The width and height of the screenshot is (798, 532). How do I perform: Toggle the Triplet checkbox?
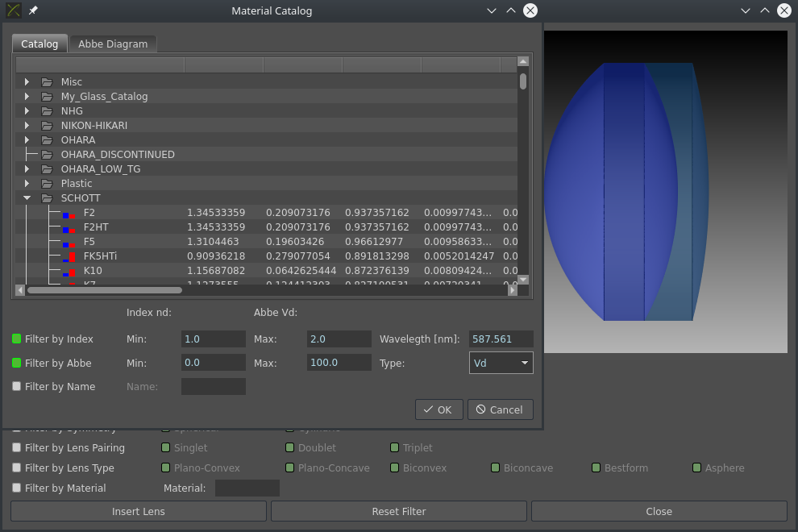click(x=394, y=447)
